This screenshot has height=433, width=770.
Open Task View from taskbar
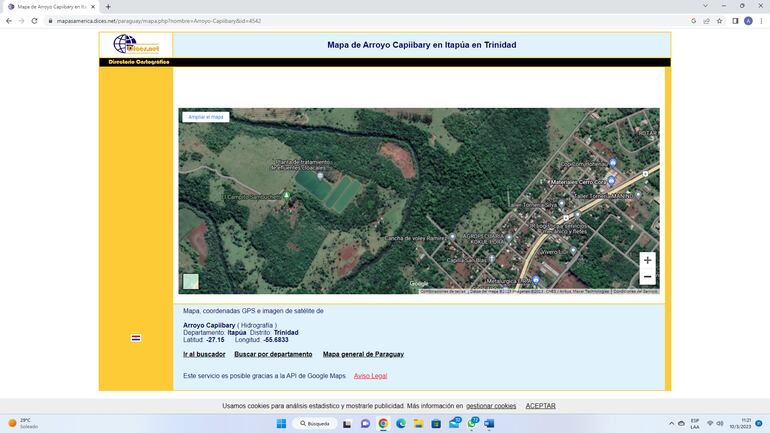(x=347, y=424)
